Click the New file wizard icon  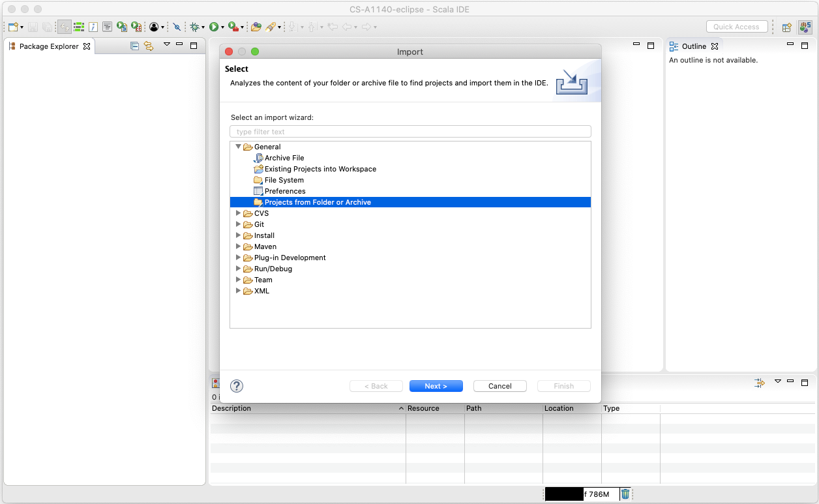(13, 27)
